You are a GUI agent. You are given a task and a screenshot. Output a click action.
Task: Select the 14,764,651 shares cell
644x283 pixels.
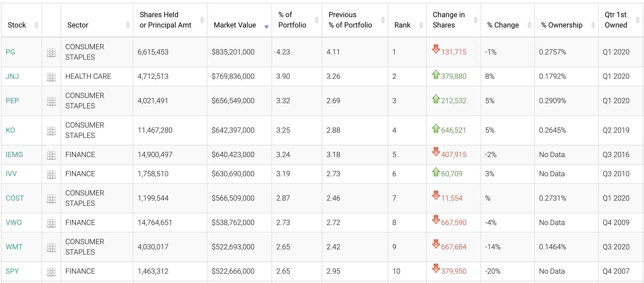tap(170, 222)
